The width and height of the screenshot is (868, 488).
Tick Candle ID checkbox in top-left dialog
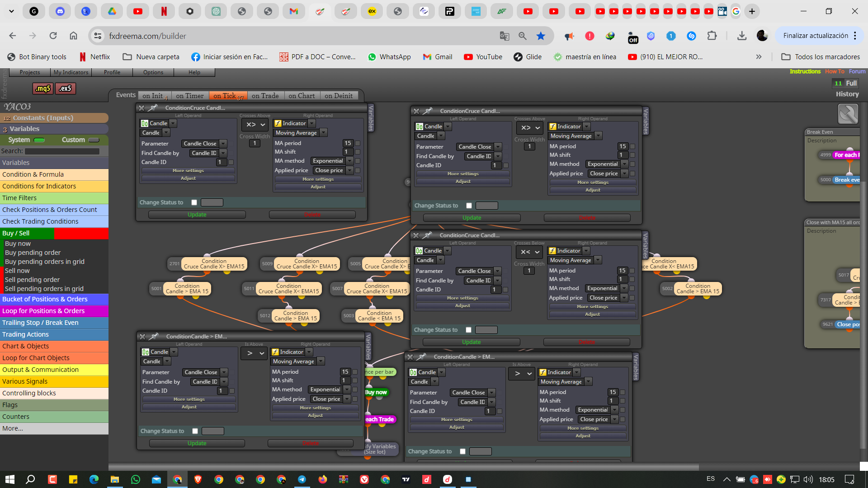(231, 162)
